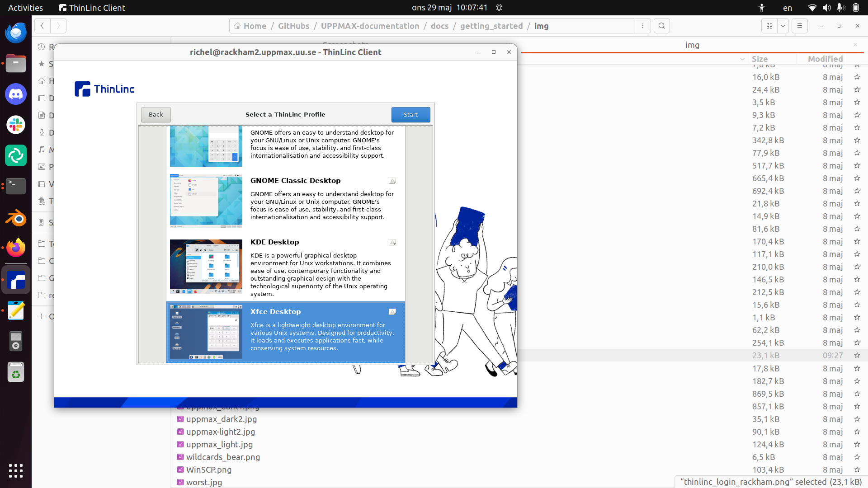Viewport: 868px width, 488px height.
Task: Select WinSCP.png file
Action: point(208,470)
